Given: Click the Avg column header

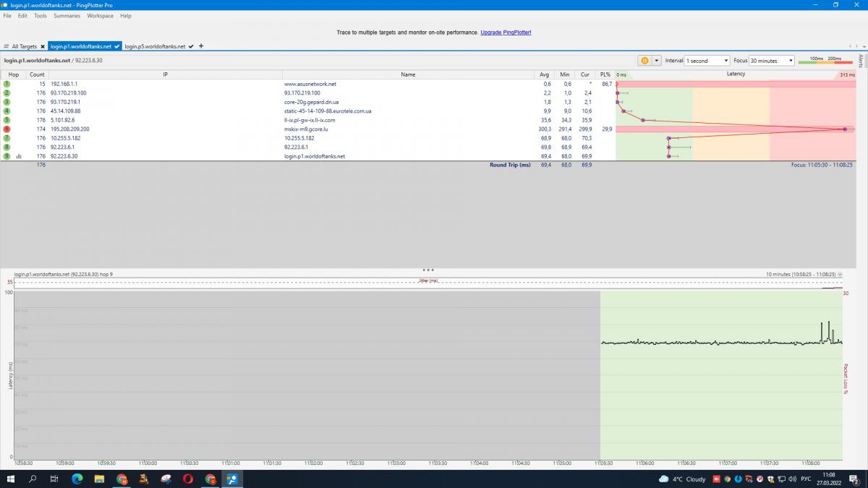Looking at the screenshot, I should pos(544,74).
